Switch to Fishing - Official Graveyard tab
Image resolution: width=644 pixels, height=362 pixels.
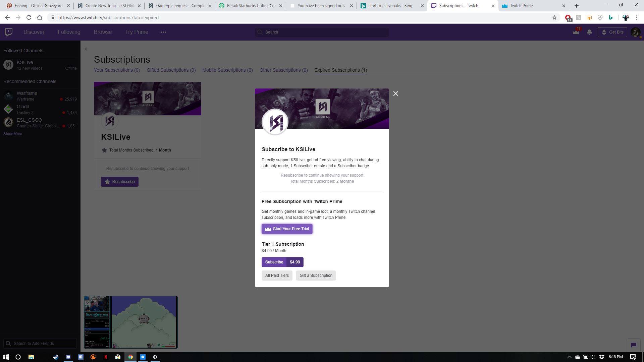[38, 6]
